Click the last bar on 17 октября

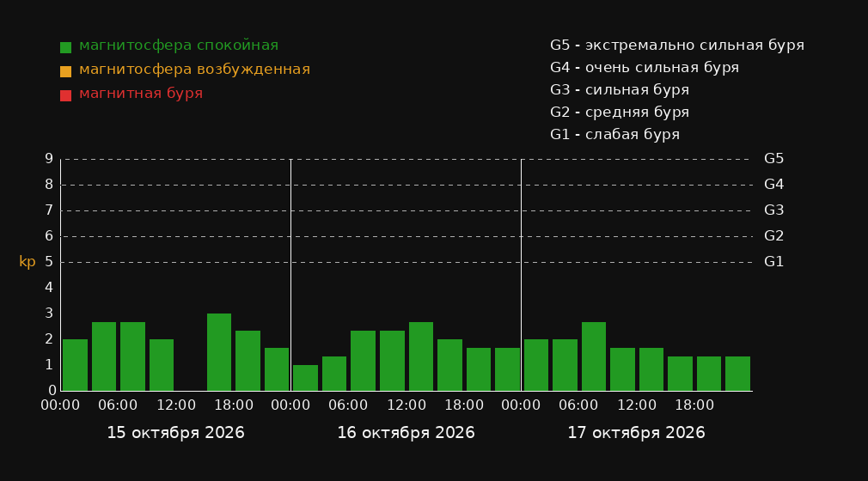point(737,374)
